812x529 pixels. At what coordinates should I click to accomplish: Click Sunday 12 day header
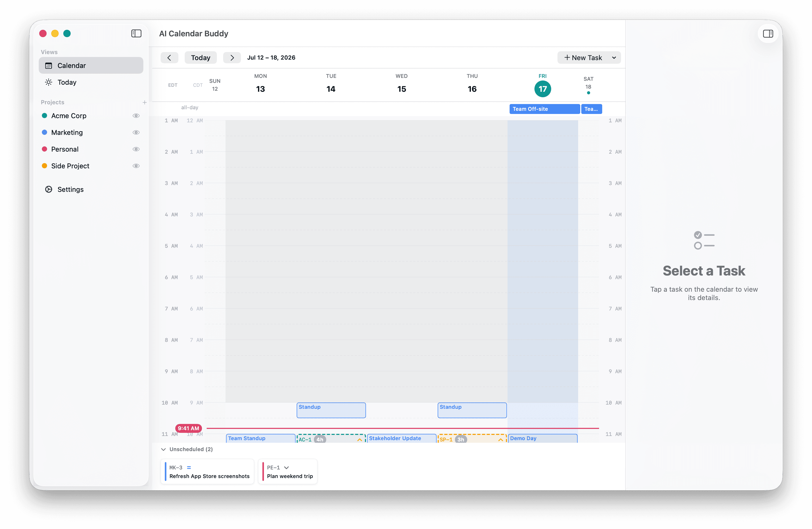pos(215,85)
